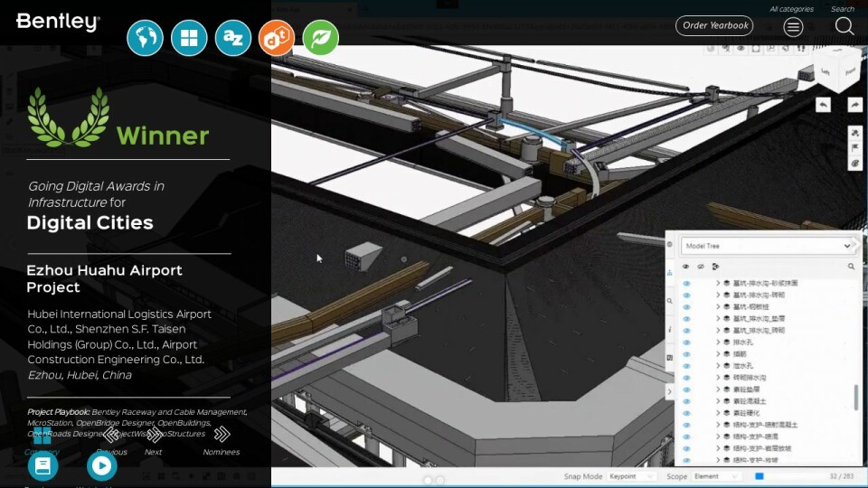Image resolution: width=868 pixels, height=488 pixels.
Task: Select the flag tool in right toolbar
Action: tap(855, 148)
